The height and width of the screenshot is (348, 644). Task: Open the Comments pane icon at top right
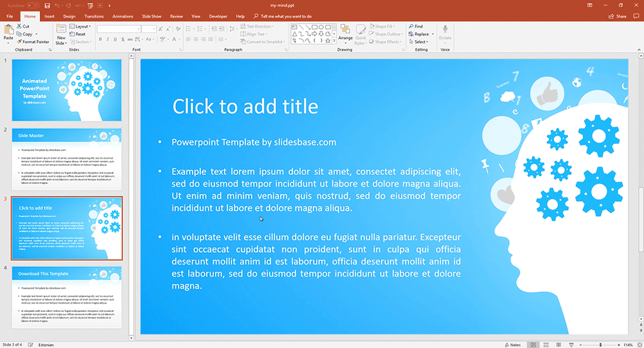634,15
